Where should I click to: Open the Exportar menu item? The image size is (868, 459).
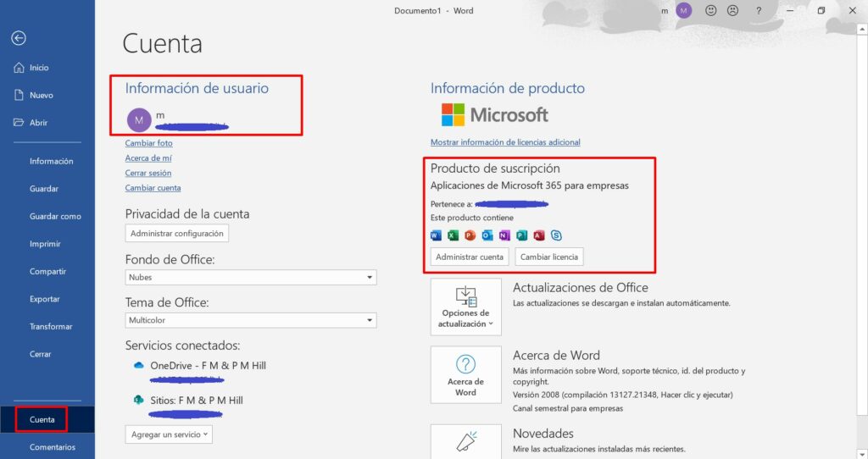[x=44, y=299]
